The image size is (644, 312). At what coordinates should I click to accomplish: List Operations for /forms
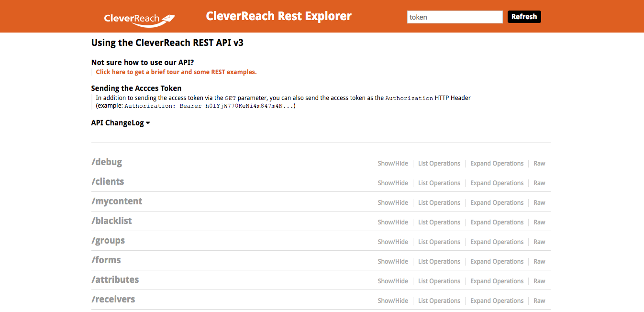(x=439, y=261)
